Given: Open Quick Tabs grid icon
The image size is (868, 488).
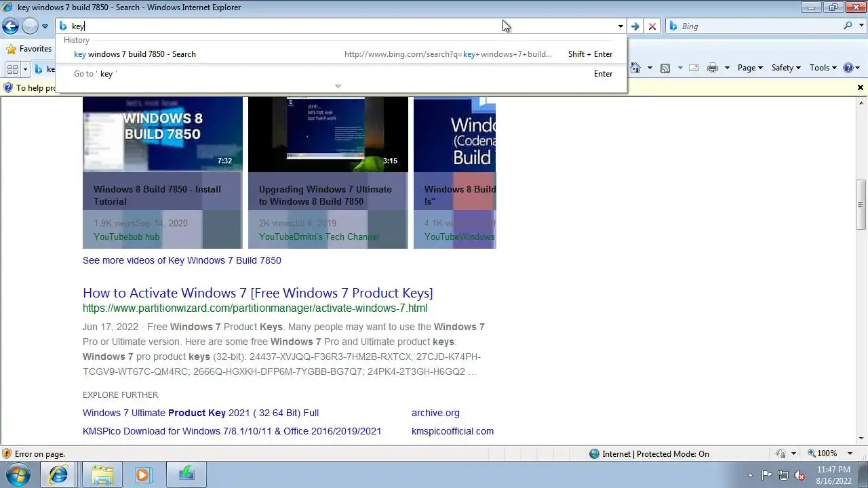Looking at the screenshot, I should tap(12, 69).
